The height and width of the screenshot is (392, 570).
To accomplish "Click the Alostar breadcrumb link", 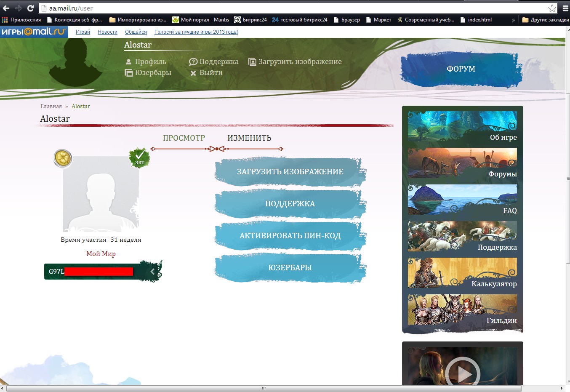I will (81, 107).
